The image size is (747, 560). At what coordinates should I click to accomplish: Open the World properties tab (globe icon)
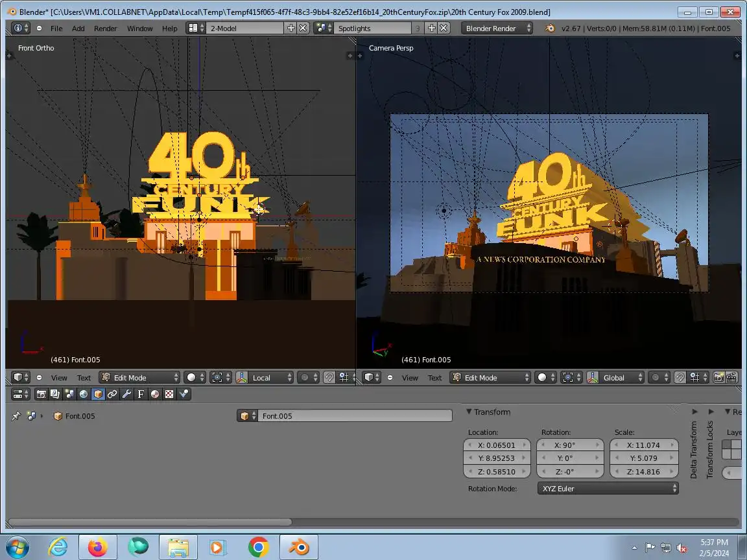84,394
